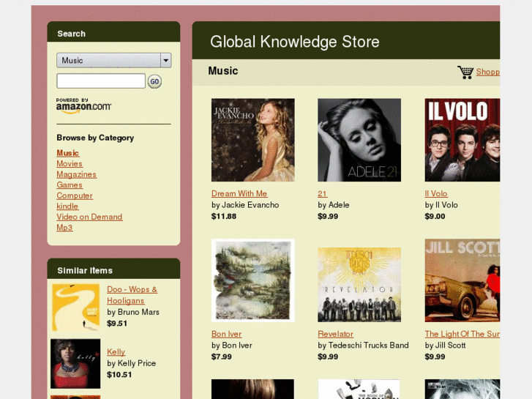Open the Doo-Wops & Hooligans link
This screenshot has width=532, height=399.
132,295
